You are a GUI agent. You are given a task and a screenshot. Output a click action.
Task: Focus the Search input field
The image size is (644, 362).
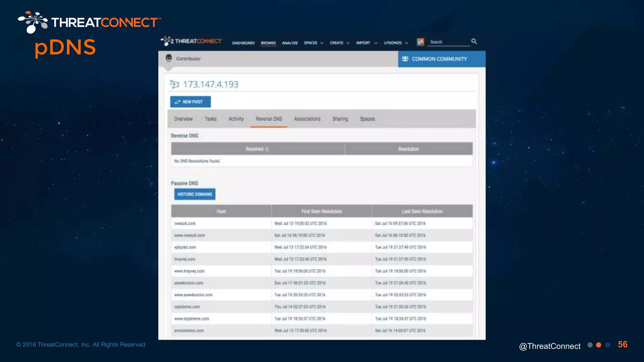pyautogui.click(x=449, y=42)
